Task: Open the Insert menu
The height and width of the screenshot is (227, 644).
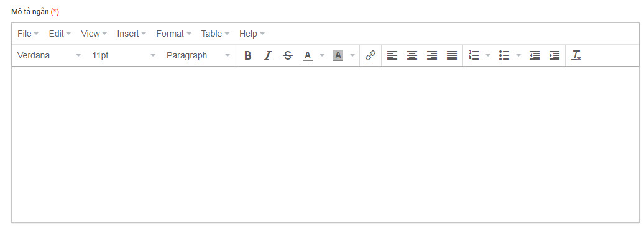Action: pos(131,34)
